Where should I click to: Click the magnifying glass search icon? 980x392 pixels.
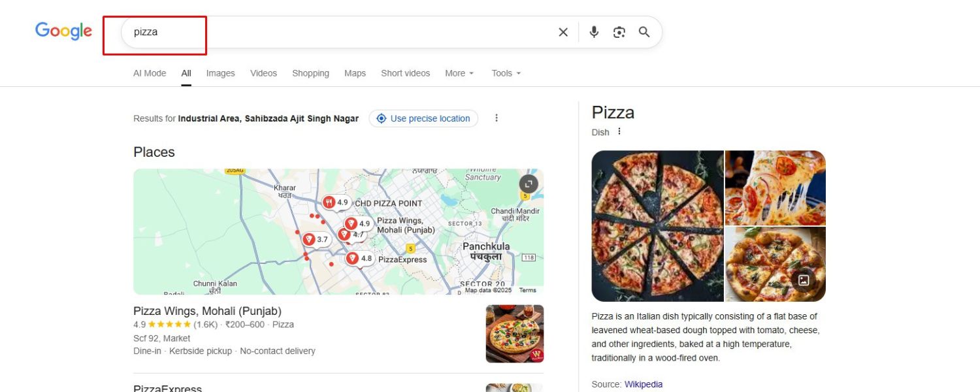pos(644,32)
